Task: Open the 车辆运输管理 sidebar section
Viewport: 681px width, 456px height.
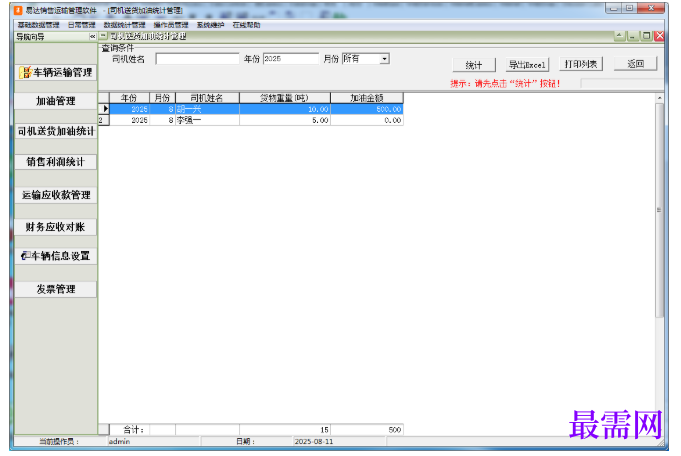Action: tap(56, 72)
